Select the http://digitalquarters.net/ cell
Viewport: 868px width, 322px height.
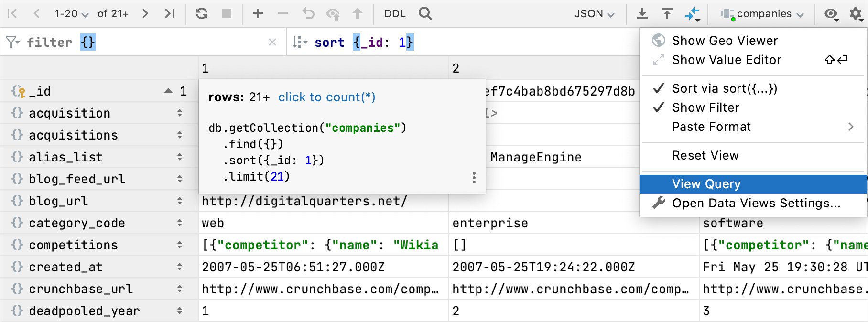click(x=324, y=201)
